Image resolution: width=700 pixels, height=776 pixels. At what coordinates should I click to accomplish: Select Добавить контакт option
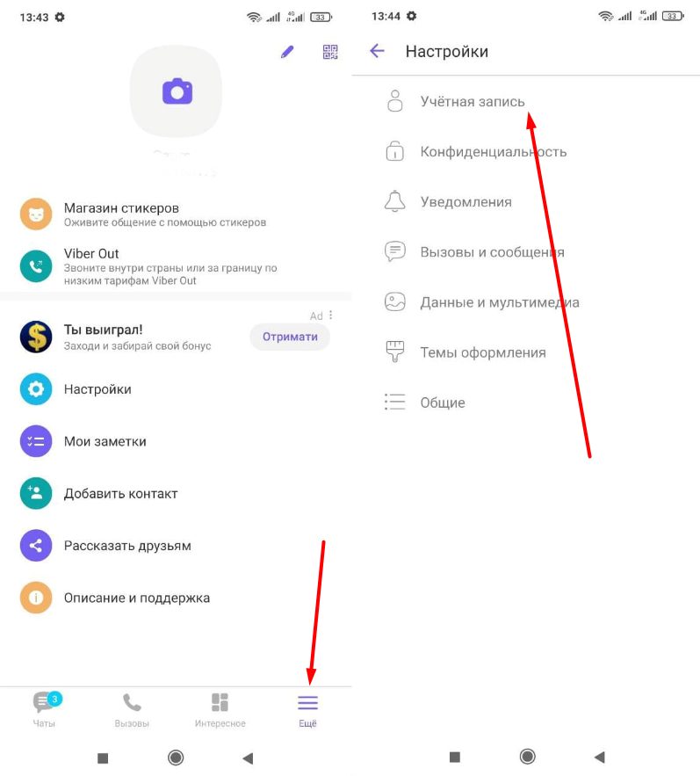(176, 493)
